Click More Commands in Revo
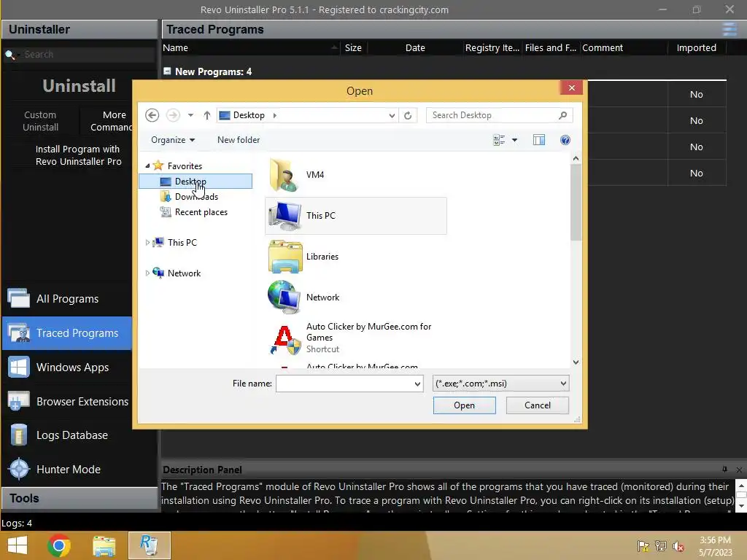The width and height of the screenshot is (747, 560). 111,121
